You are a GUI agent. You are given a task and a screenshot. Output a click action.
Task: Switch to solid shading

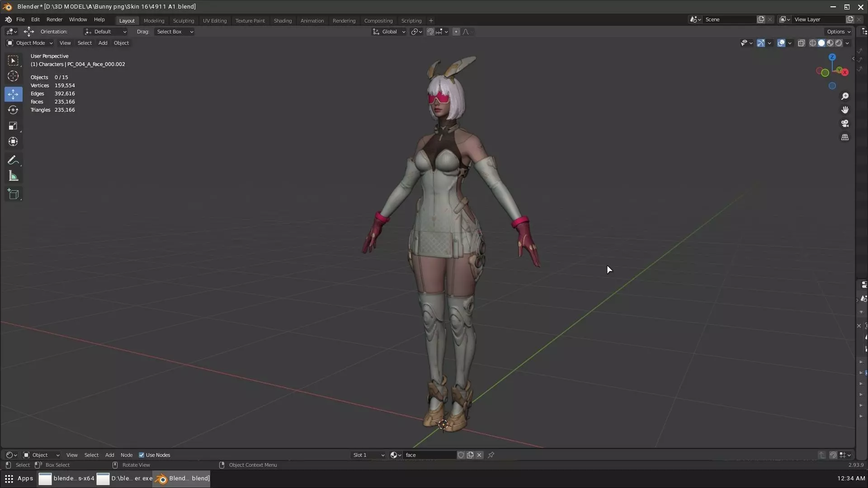pos(821,43)
